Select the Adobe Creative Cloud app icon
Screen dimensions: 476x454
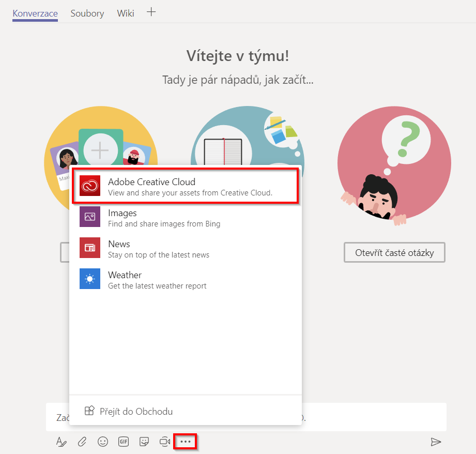90,186
